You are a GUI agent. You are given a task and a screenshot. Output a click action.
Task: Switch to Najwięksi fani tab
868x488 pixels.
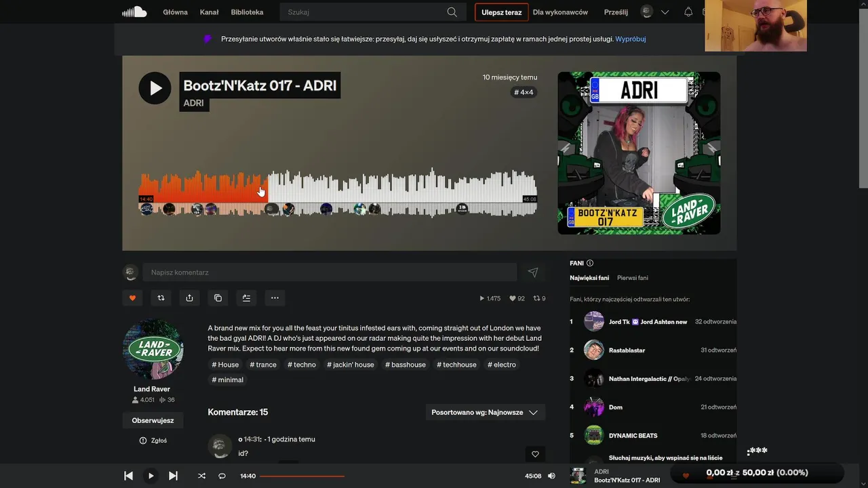[589, 278]
